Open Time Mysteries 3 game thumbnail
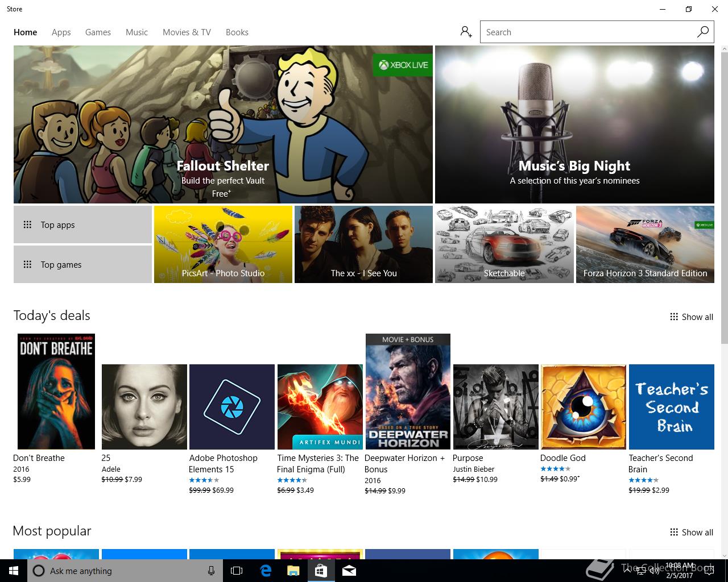Image resolution: width=728 pixels, height=582 pixels. (x=320, y=407)
